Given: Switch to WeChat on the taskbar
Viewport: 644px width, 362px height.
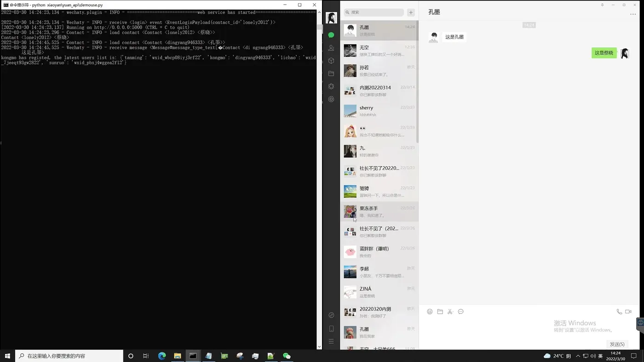Looking at the screenshot, I should (x=287, y=356).
